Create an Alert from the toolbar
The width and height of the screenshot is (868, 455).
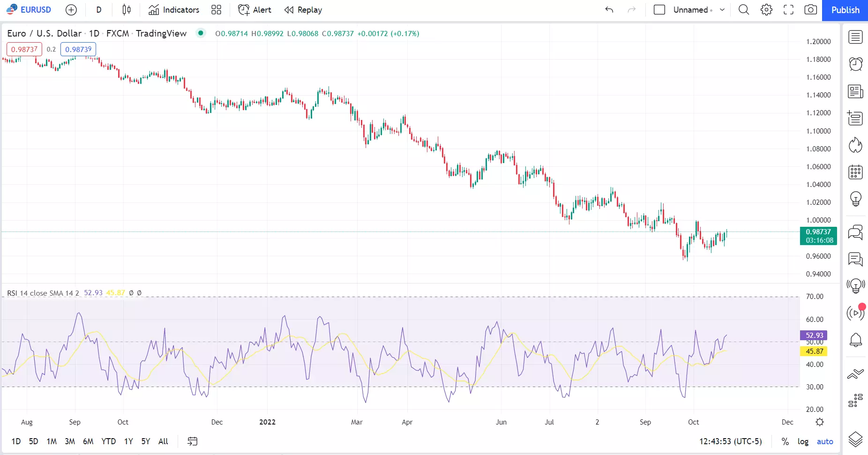pos(255,10)
